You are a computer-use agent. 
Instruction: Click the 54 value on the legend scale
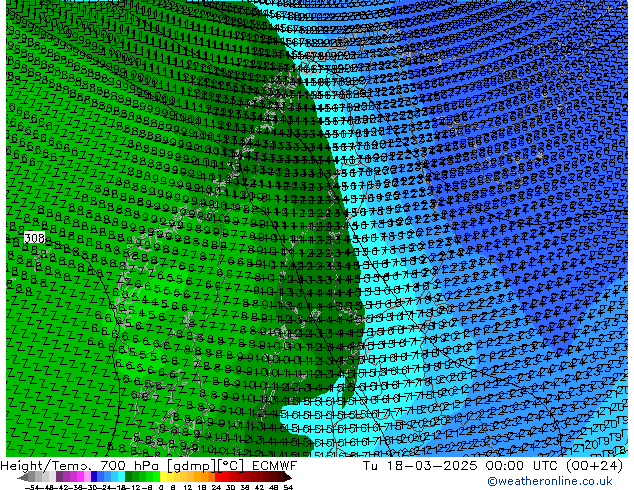click(288, 487)
